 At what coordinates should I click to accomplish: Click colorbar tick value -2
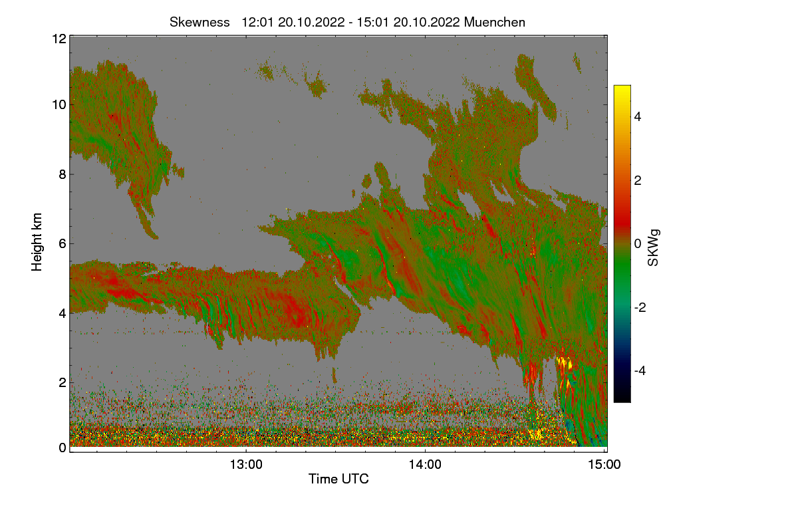640,307
